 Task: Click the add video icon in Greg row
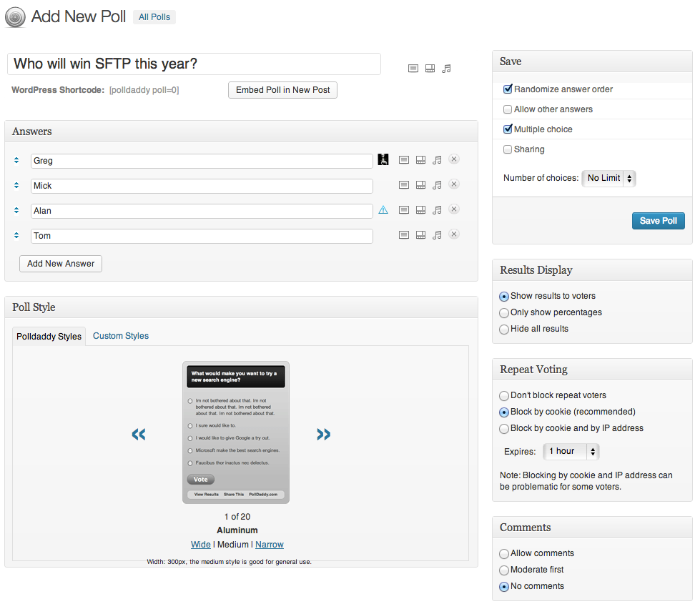click(x=420, y=160)
